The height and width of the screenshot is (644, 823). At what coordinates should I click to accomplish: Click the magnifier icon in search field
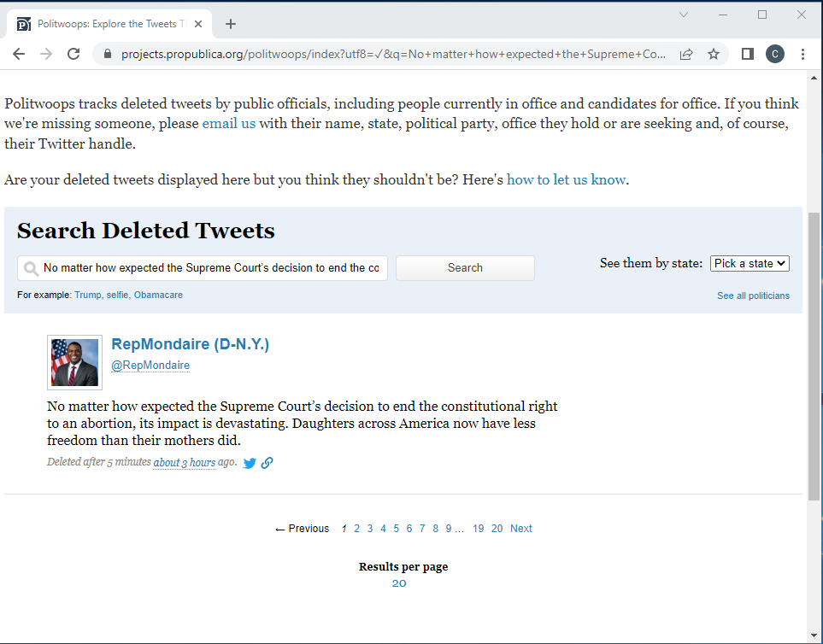coord(31,268)
